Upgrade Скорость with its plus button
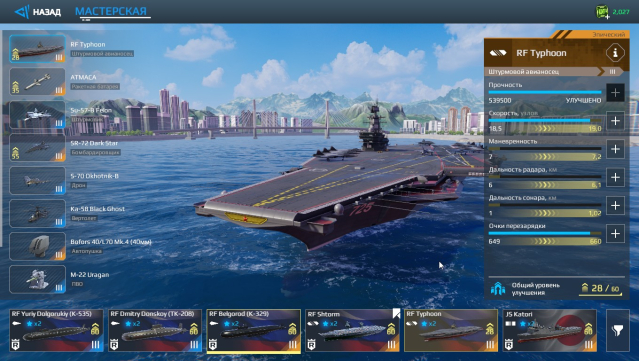This screenshot has height=361, width=639. [x=615, y=121]
